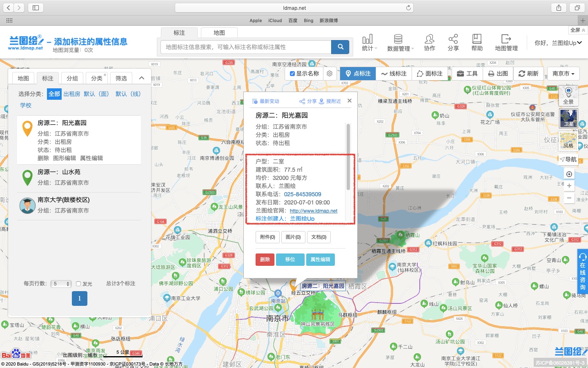Click the 图片(0) images button
588x368 pixels.
click(x=293, y=237)
